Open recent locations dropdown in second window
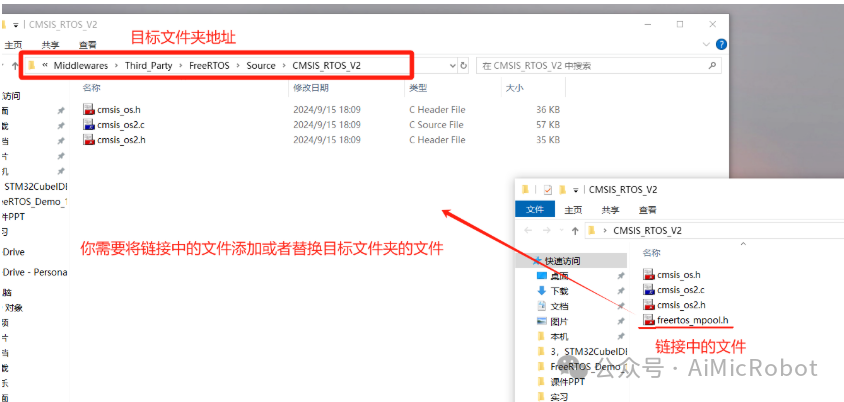The height and width of the screenshot is (402, 844). click(561, 230)
